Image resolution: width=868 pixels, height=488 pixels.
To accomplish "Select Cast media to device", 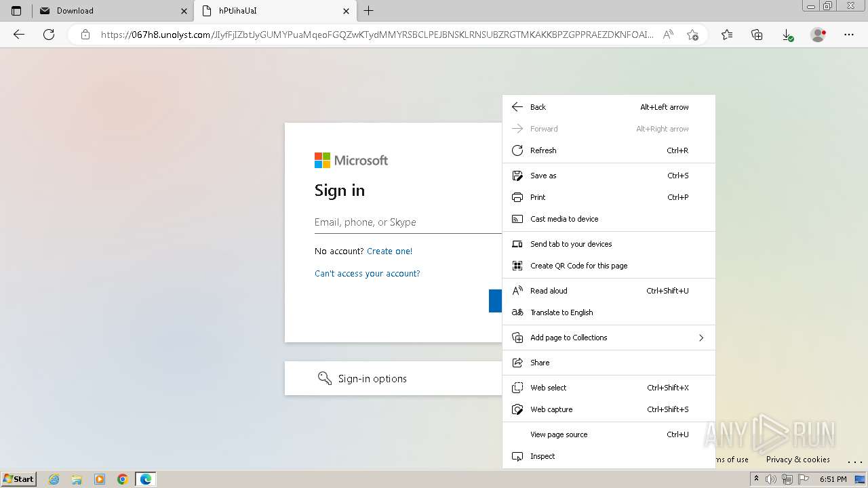I will coord(609,219).
